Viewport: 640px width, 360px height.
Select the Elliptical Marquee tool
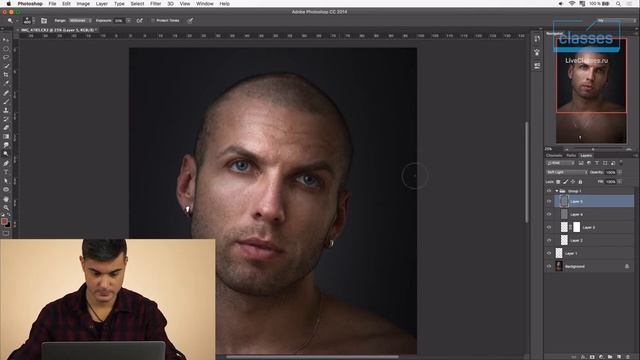6,49
